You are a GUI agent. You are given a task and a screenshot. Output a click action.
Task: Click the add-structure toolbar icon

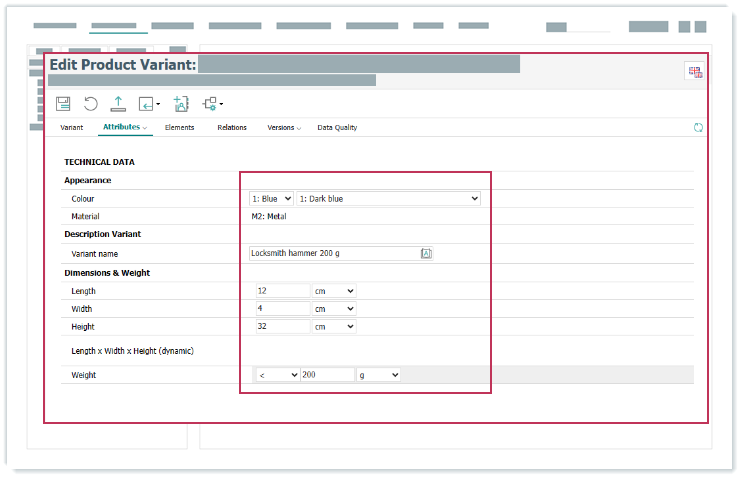pos(211,103)
